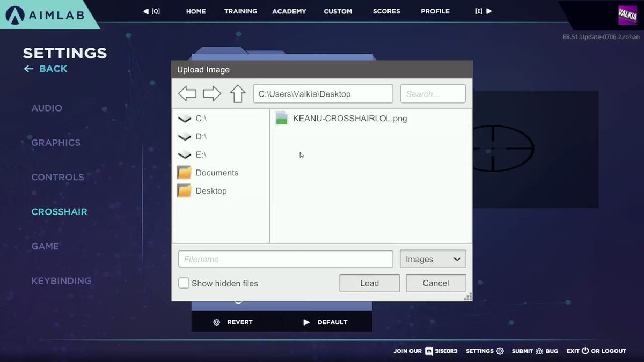Click the forward arrow in the file dialog
This screenshot has width=644, height=362.
point(212,94)
